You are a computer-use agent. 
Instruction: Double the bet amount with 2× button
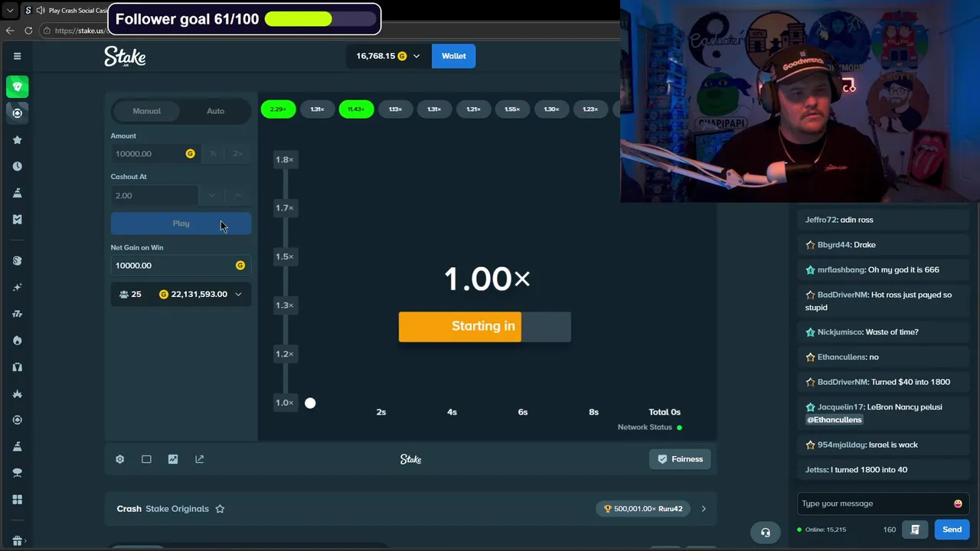237,154
